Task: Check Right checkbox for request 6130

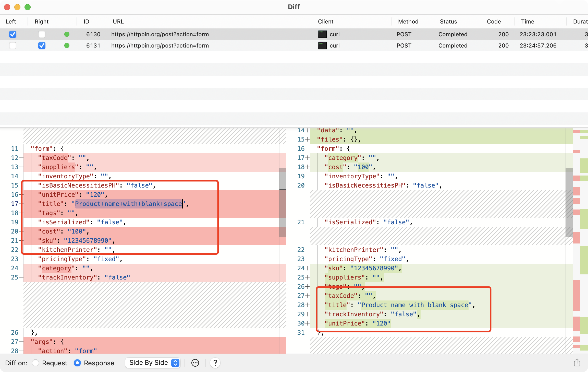Action: 42,34
